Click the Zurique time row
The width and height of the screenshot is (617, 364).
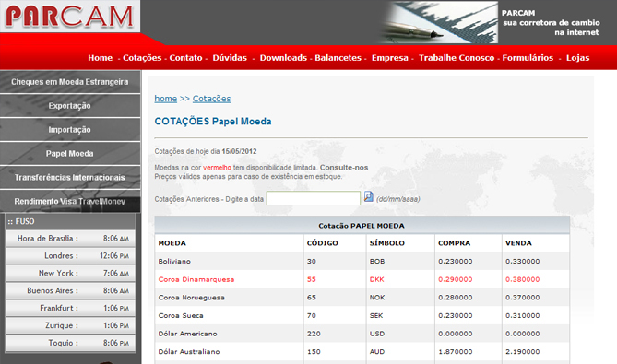pos(70,325)
